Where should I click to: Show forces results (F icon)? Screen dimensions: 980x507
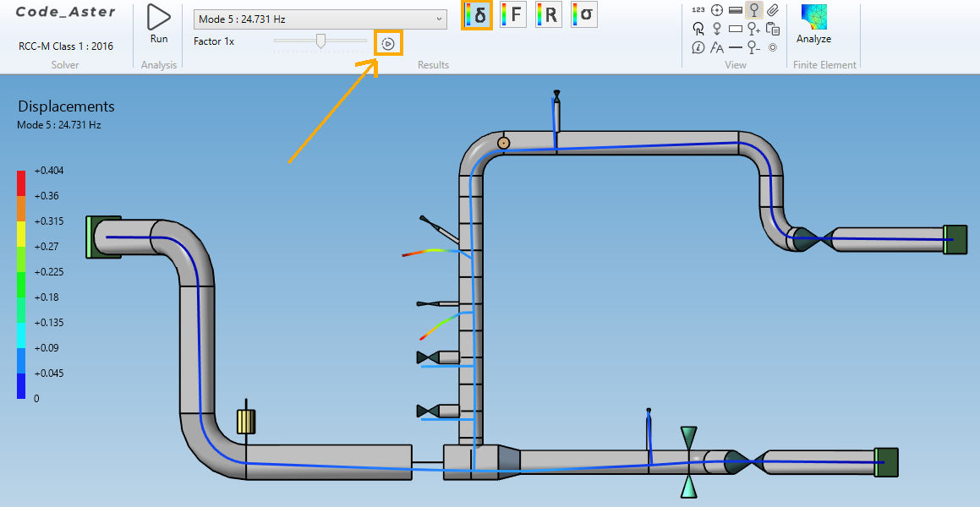click(x=512, y=15)
